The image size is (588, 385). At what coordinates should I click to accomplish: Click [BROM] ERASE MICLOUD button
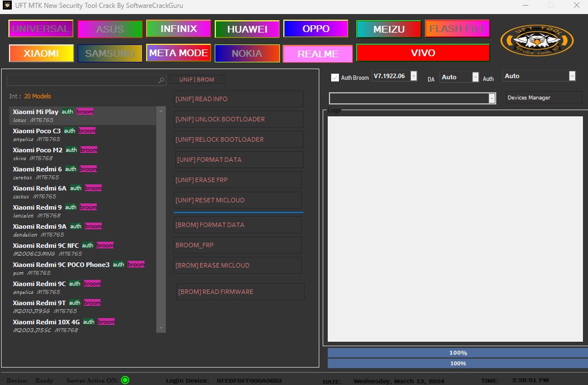pyautogui.click(x=238, y=265)
